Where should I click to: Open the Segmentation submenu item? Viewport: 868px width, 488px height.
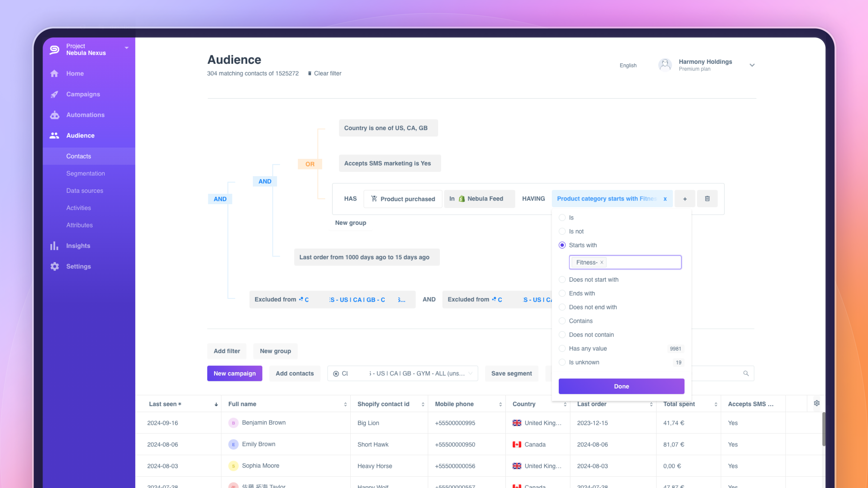[x=86, y=174]
